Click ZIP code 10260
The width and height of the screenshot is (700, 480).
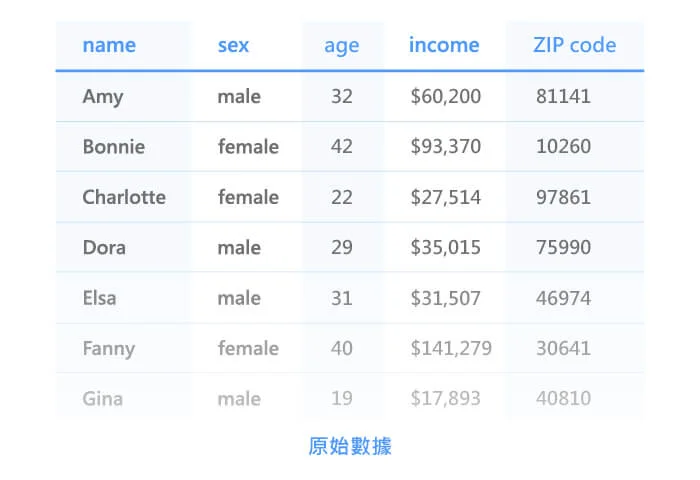pos(563,146)
